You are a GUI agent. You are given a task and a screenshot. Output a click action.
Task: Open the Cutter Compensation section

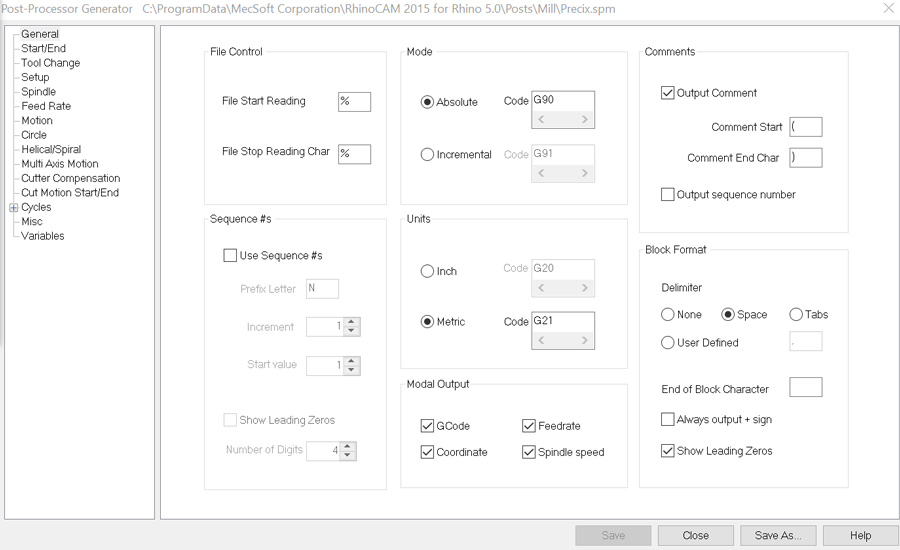click(71, 179)
